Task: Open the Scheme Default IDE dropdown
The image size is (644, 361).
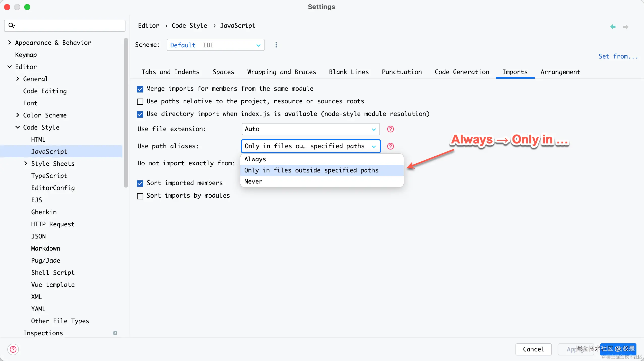Action: [x=215, y=45]
